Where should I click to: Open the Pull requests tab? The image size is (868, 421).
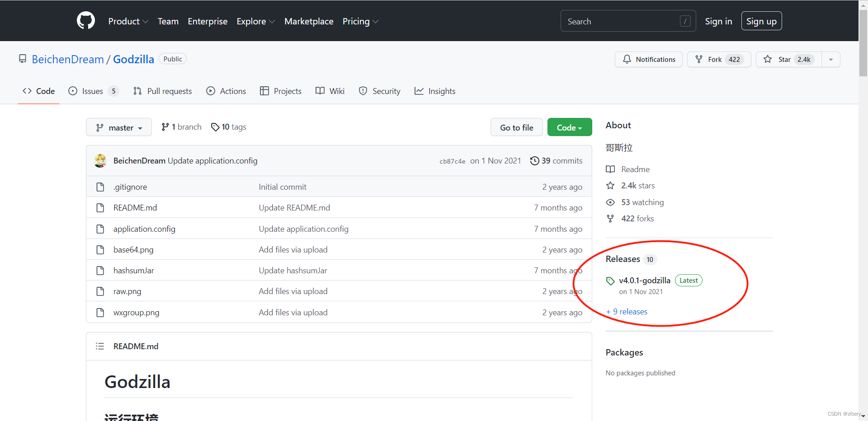[x=163, y=91]
